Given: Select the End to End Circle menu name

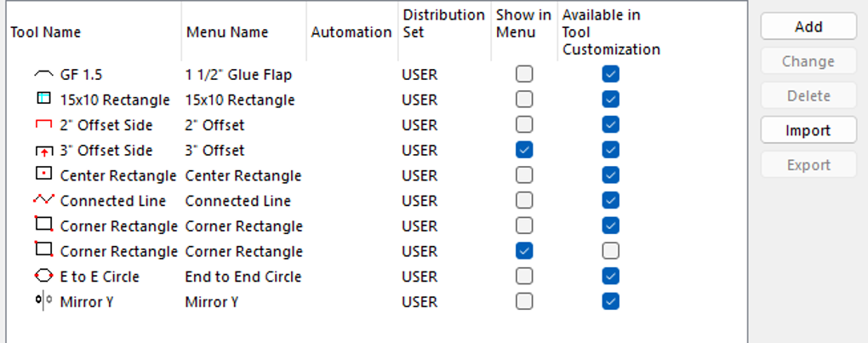Looking at the screenshot, I should pos(243,277).
